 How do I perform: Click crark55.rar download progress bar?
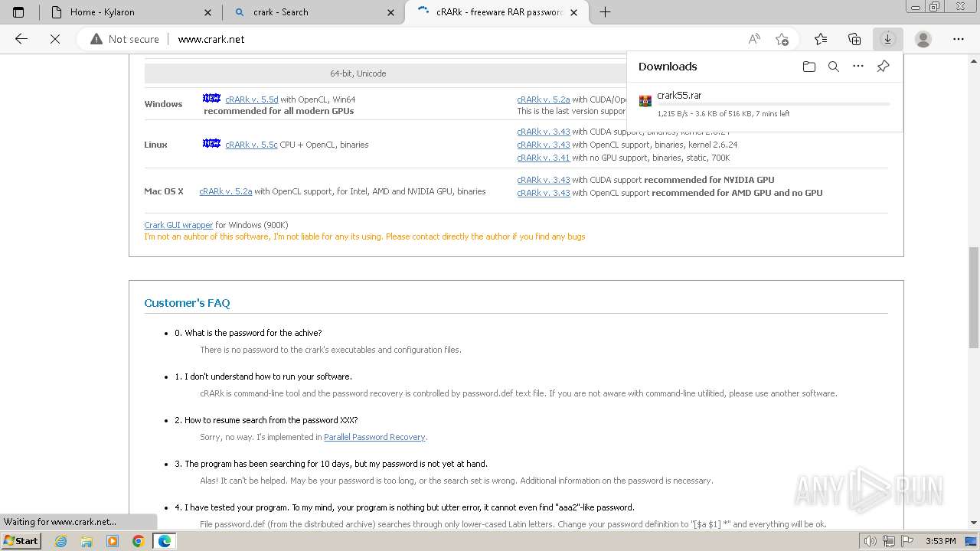click(x=773, y=104)
